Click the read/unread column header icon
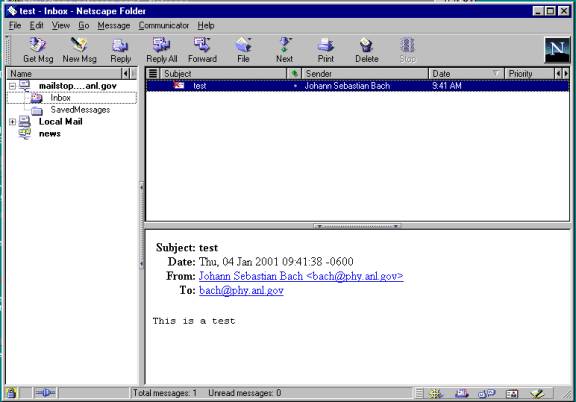This screenshot has height=402, width=576. pyautogui.click(x=294, y=73)
